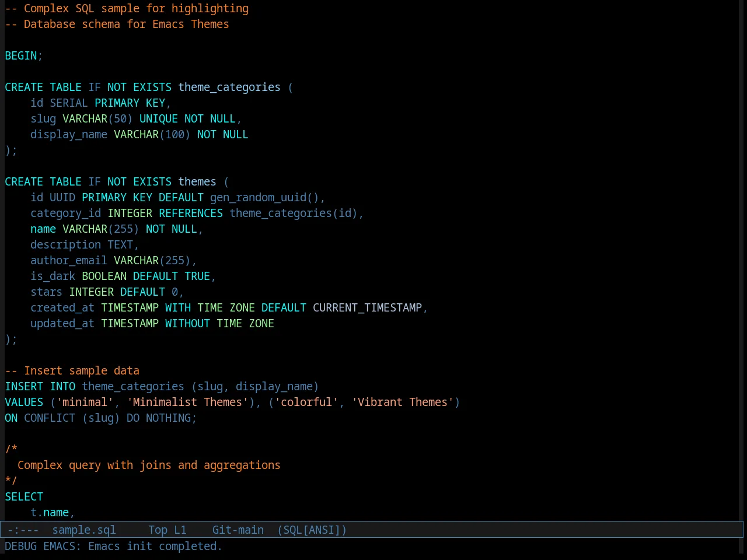Click the INSERT keyword
747x560 pixels.
click(x=24, y=386)
